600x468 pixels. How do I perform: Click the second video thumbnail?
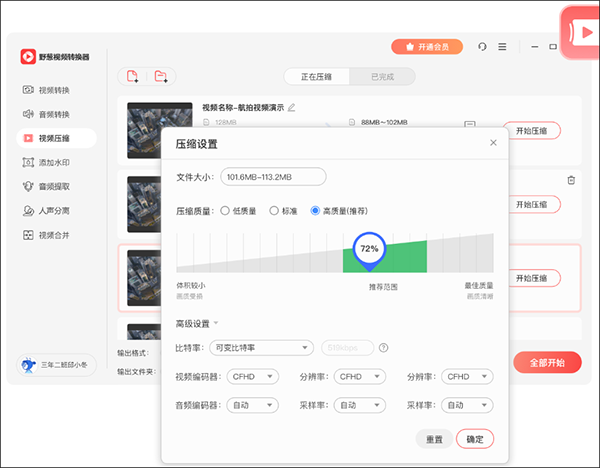tap(144, 204)
